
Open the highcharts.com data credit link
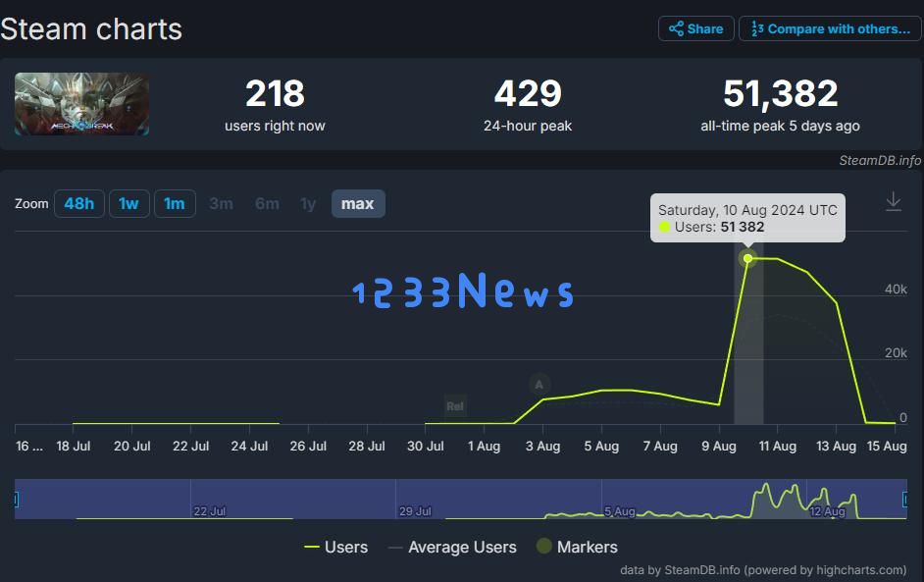[x=763, y=570]
